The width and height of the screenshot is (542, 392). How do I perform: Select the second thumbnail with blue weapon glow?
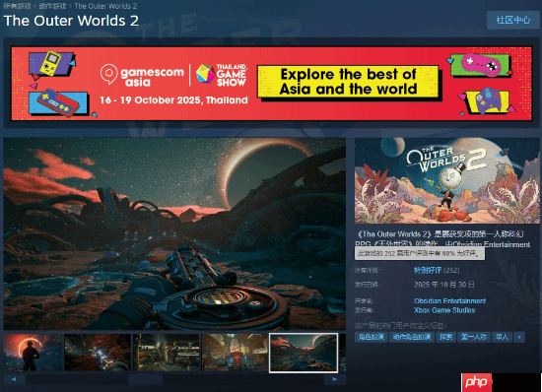(x=98, y=353)
